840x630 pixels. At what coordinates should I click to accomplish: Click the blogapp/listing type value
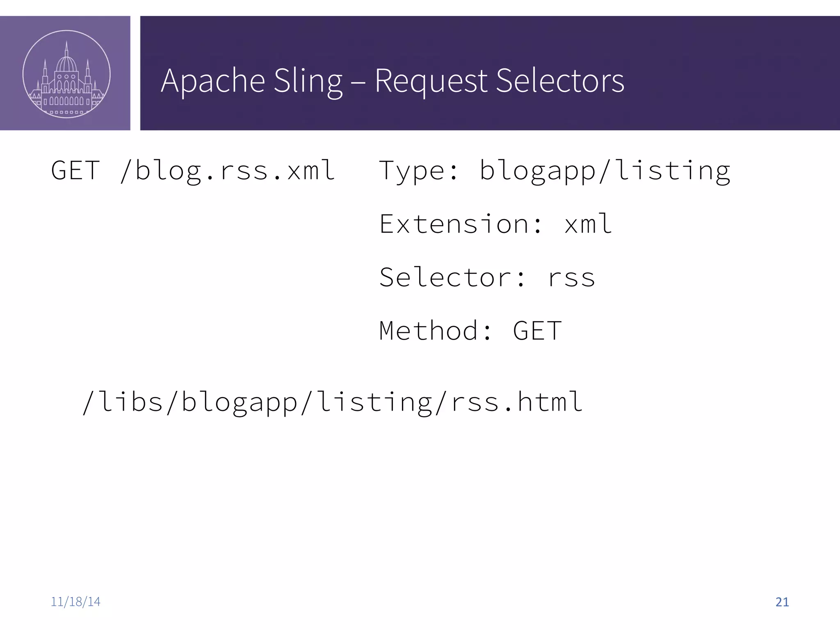(605, 170)
